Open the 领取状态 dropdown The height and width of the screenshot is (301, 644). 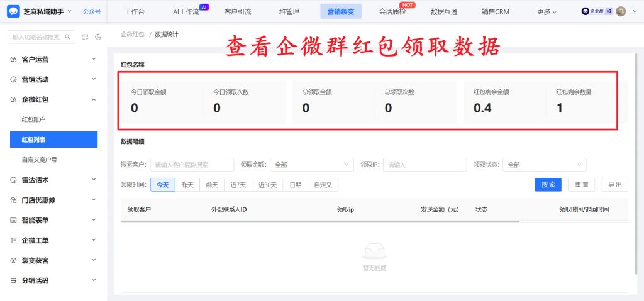(x=545, y=165)
